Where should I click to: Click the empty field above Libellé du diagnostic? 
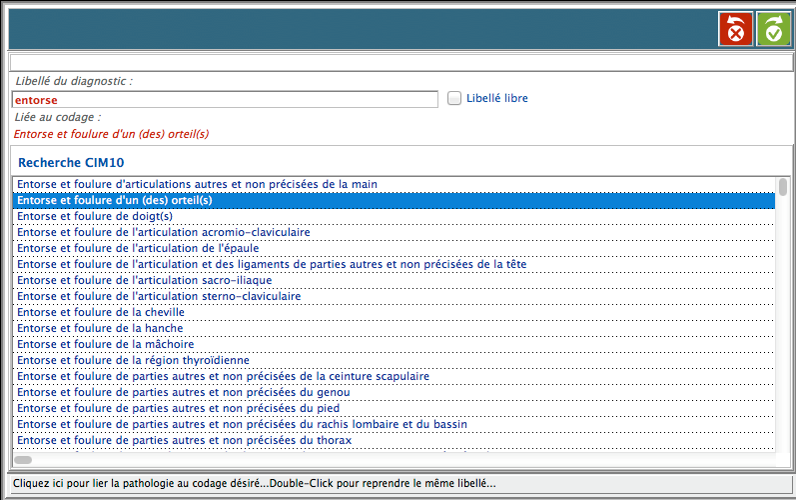tap(400, 62)
